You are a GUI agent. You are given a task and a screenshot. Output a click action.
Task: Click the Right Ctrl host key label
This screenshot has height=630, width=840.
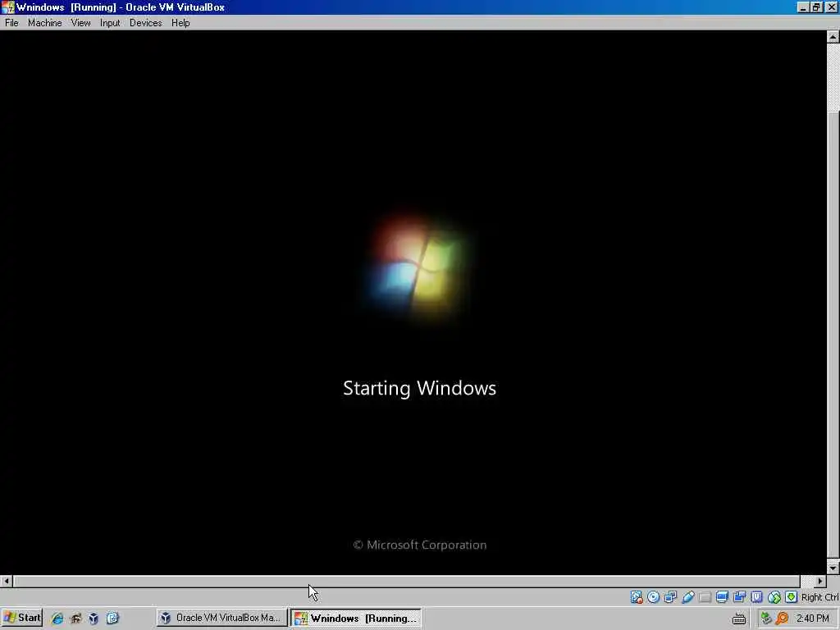click(819, 597)
